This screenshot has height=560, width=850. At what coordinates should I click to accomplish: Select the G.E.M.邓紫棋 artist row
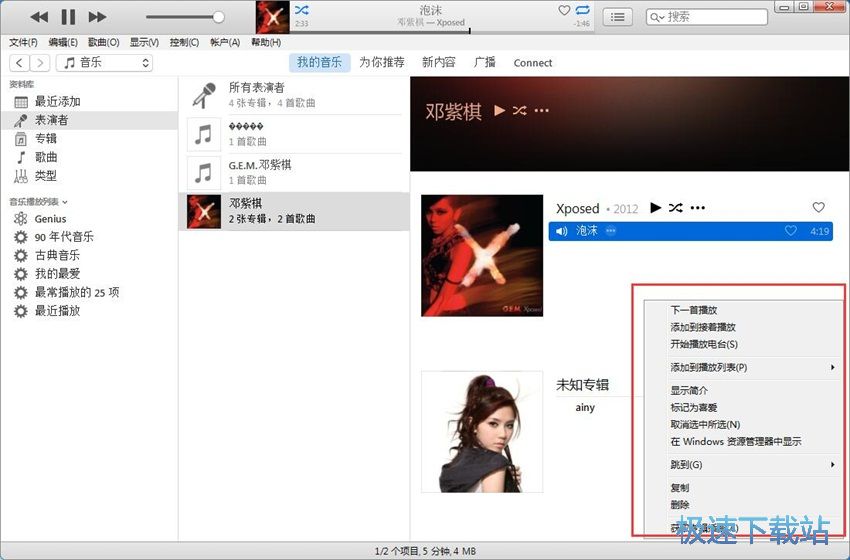[x=294, y=172]
